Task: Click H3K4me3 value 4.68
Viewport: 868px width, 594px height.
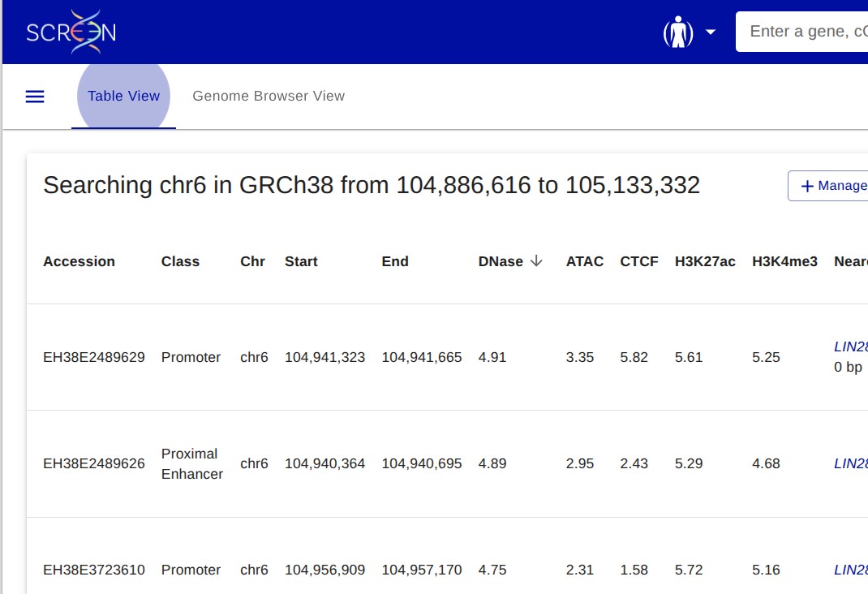Action: (766, 463)
